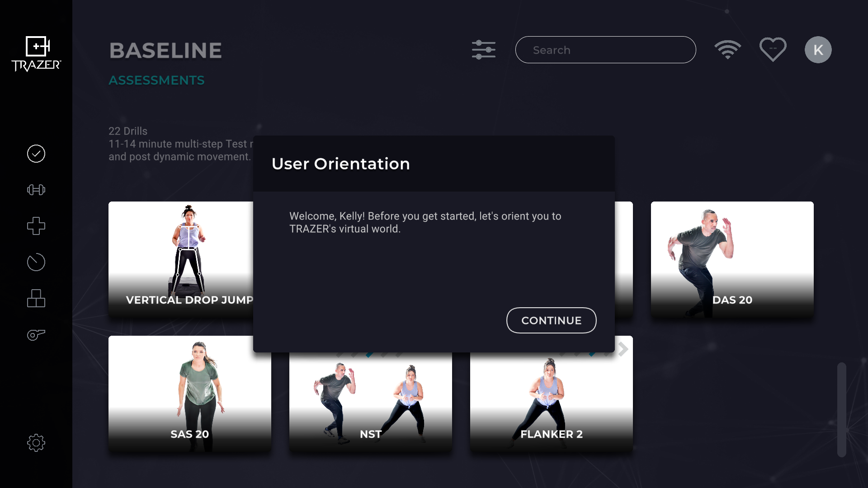Open the medical cross sidebar icon
Viewport: 868px width, 488px height.
coord(36,226)
